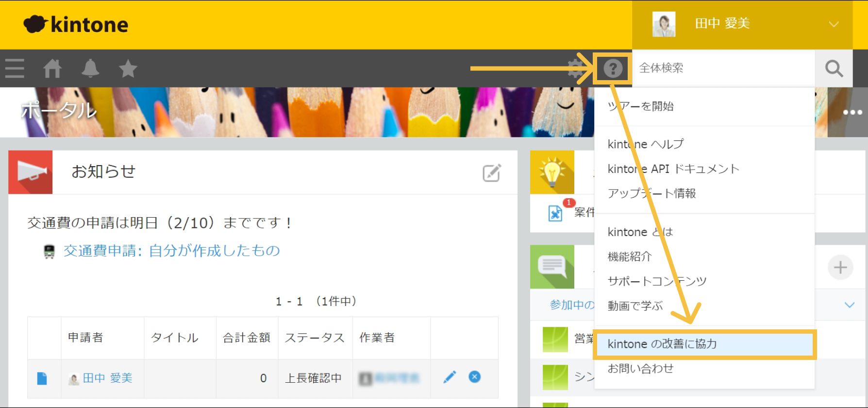This screenshot has height=408, width=868.
Task: Click the ステータス column header
Action: click(315, 338)
